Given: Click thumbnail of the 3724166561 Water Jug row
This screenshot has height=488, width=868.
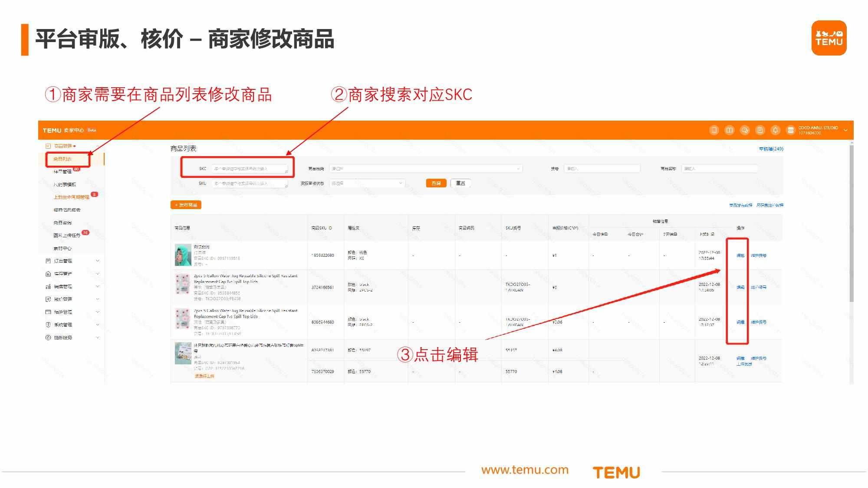Looking at the screenshot, I should pos(183,284).
